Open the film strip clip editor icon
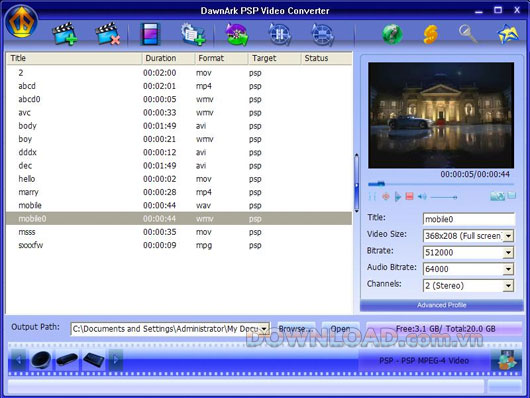The image size is (530, 398). point(150,34)
